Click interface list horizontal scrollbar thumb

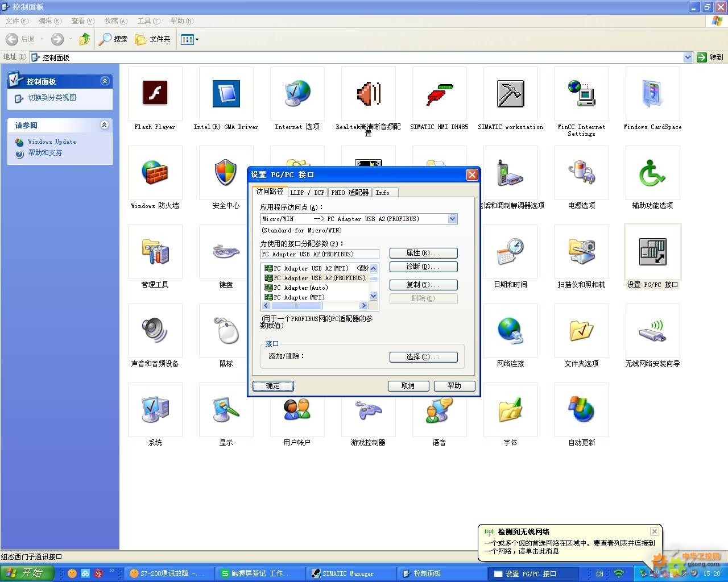296,306
